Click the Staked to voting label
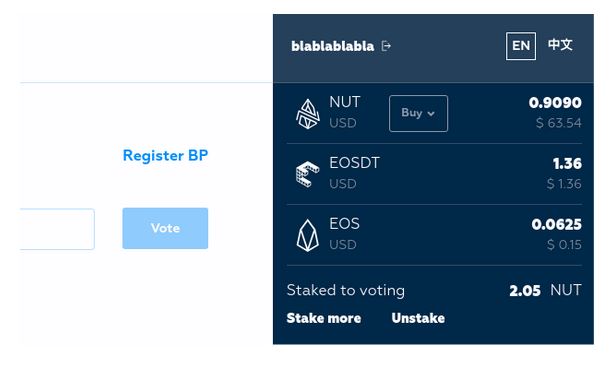The width and height of the screenshot is (615, 365). click(346, 291)
